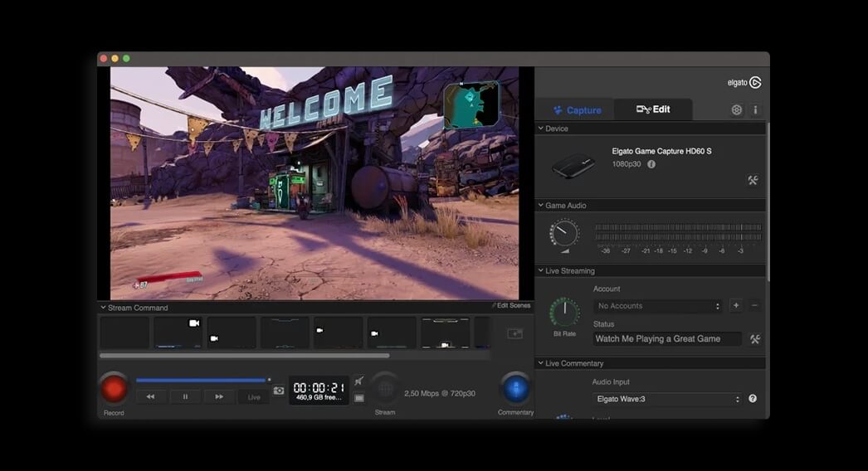Click the game audio level meter

[678, 232]
